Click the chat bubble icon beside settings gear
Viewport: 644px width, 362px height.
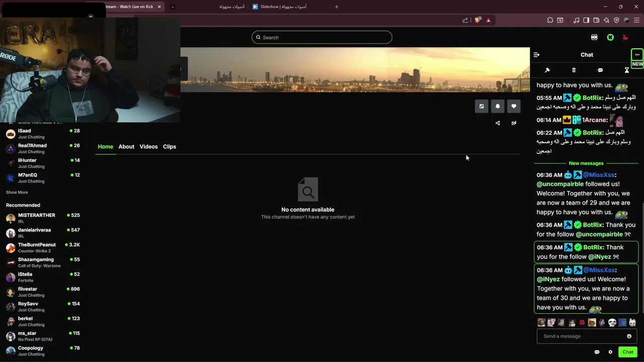click(x=597, y=352)
